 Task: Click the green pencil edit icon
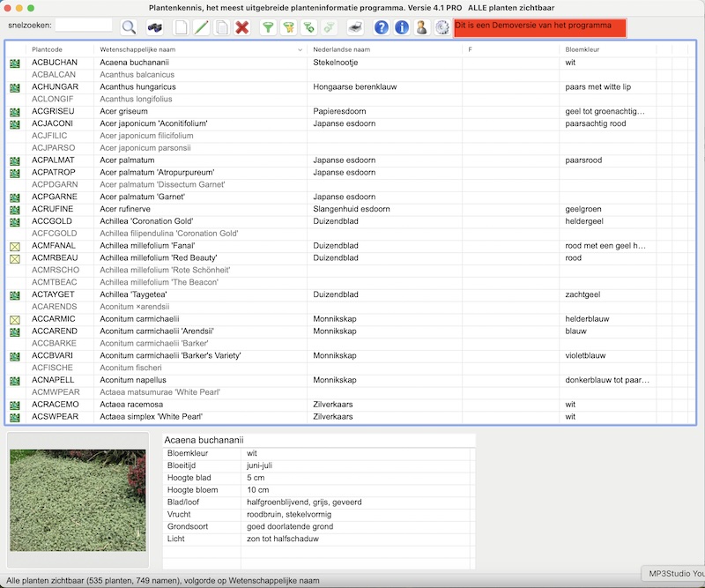click(x=201, y=27)
